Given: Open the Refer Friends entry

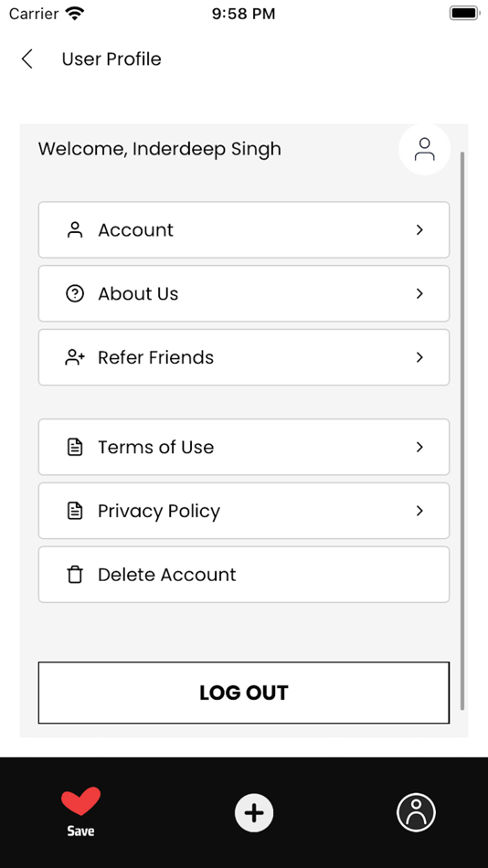Looking at the screenshot, I should tap(244, 357).
